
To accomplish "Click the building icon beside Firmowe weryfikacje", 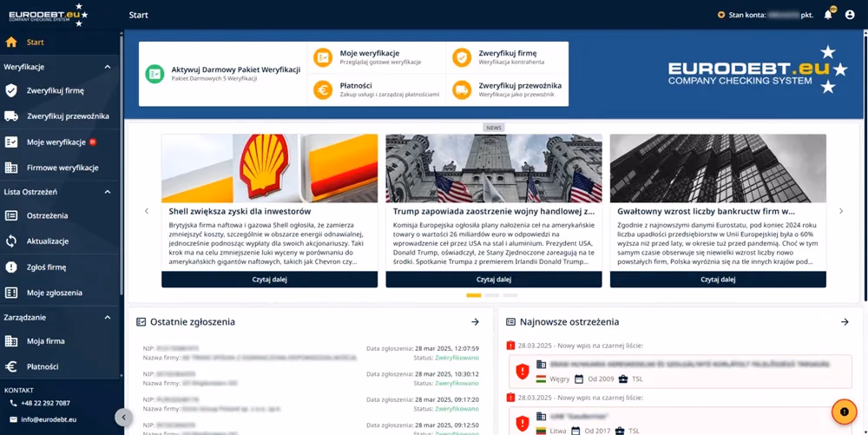I will click(x=11, y=167).
